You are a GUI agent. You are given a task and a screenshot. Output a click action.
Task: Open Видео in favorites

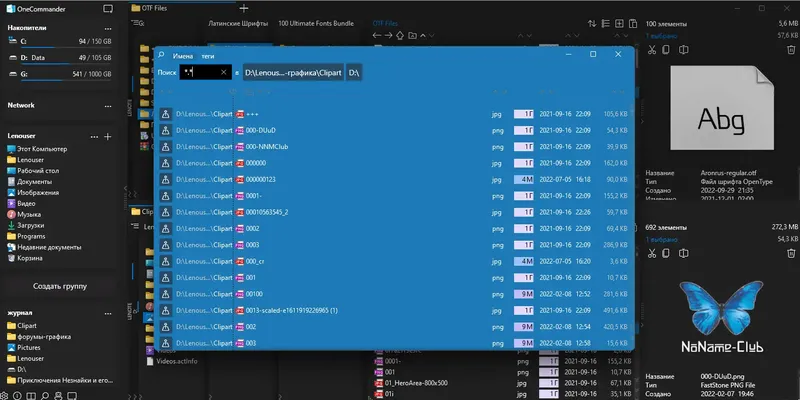tap(21, 204)
